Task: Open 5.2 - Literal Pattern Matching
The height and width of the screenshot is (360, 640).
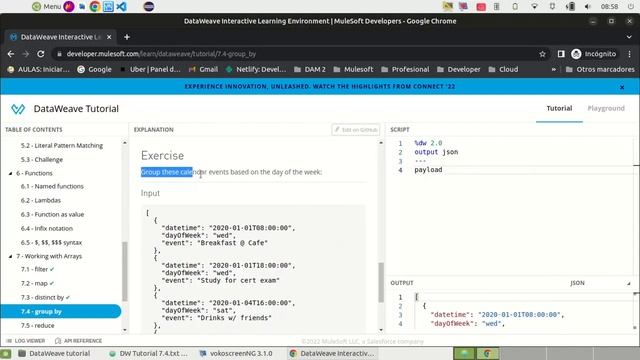Action: [x=62, y=145]
